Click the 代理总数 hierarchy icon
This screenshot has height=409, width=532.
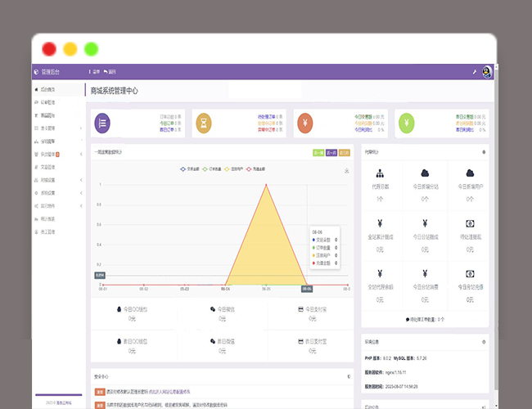coord(380,173)
